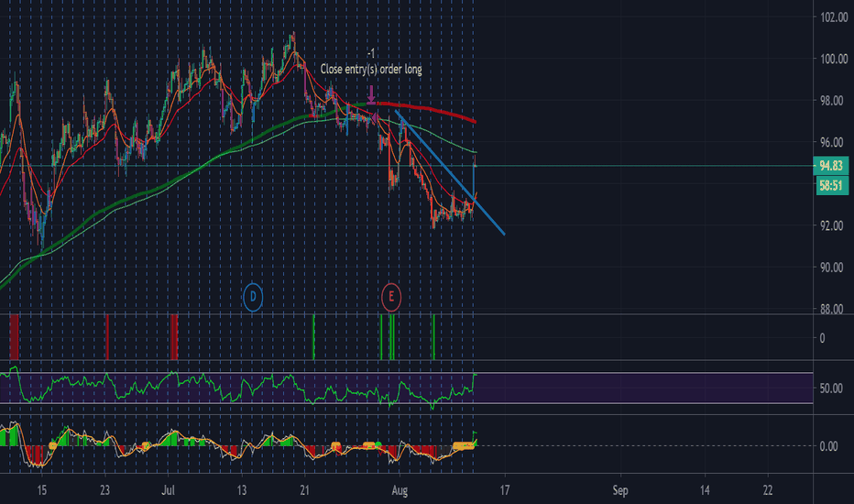Click the 102.00 price axis label
Image resolution: width=854 pixels, height=504 pixels.
pos(834,17)
